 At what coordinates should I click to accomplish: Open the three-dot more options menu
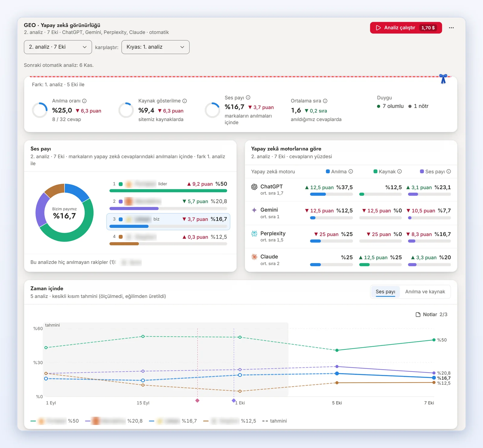[451, 28]
